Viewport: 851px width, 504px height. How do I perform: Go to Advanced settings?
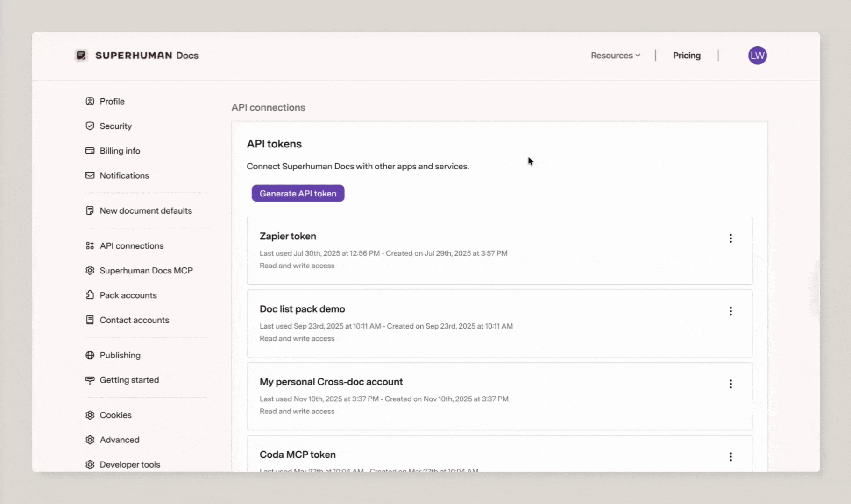coord(119,440)
